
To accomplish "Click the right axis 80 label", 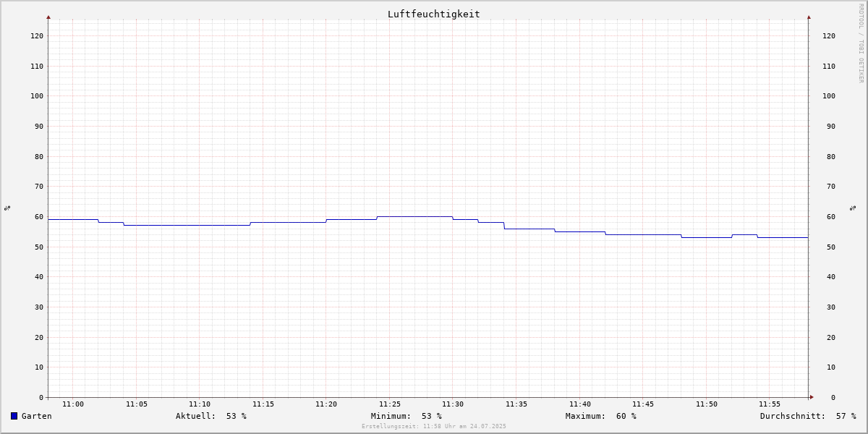I will pos(831,156).
